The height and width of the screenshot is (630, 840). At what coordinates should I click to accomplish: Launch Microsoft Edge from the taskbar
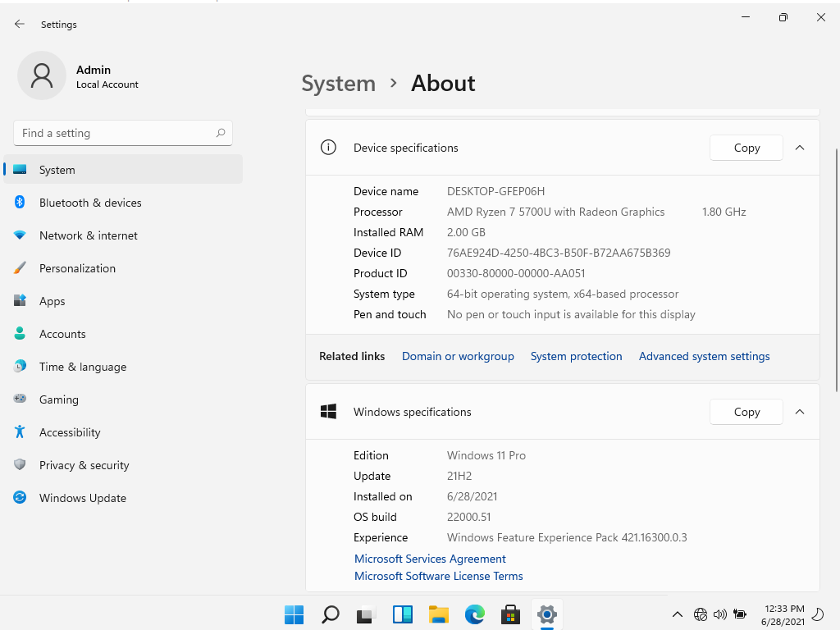tap(475, 614)
